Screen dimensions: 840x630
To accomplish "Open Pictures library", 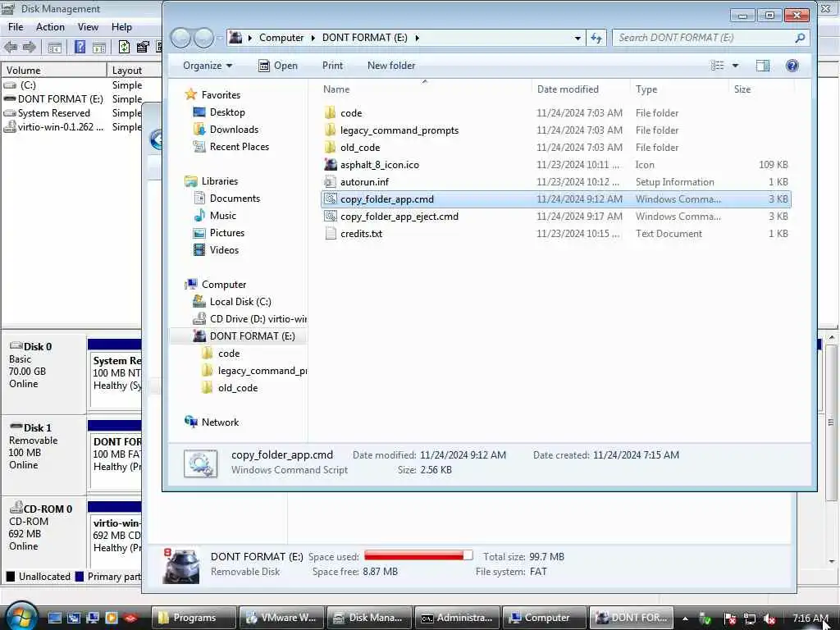I will tap(227, 232).
